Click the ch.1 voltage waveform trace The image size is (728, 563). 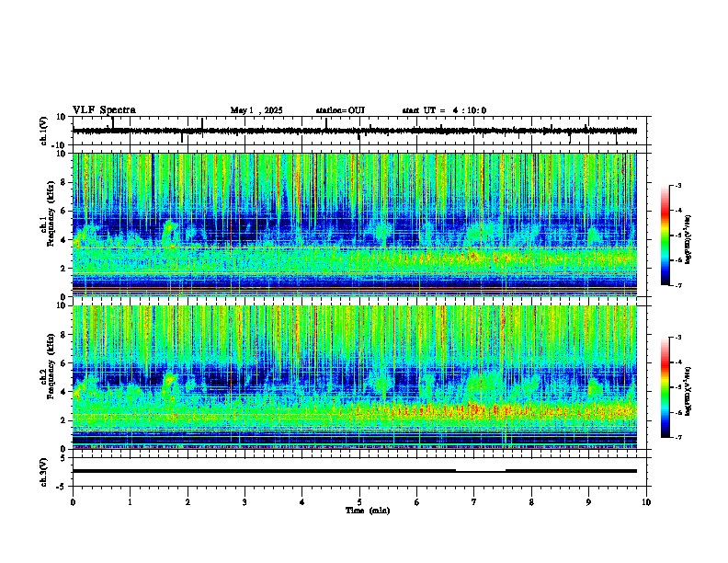pos(355,131)
